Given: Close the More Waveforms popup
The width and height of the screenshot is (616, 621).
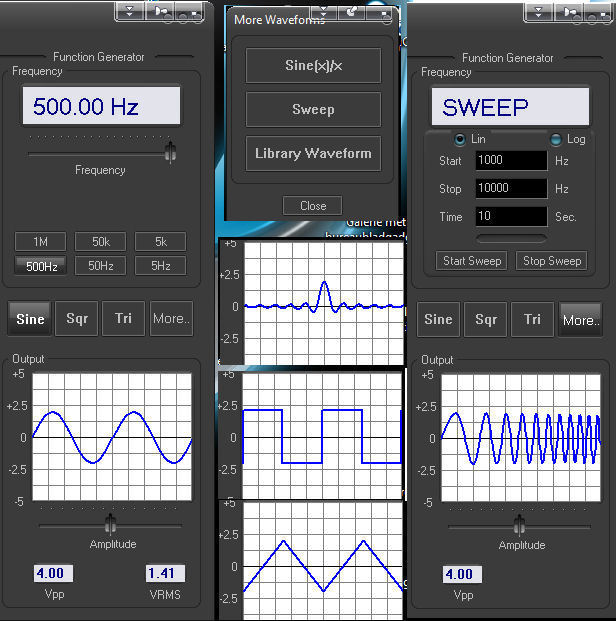Looking at the screenshot, I should pos(313,205).
